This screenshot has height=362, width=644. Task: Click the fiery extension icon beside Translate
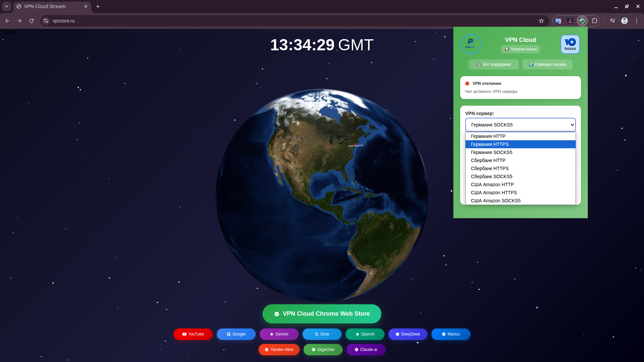(x=570, y=21)
